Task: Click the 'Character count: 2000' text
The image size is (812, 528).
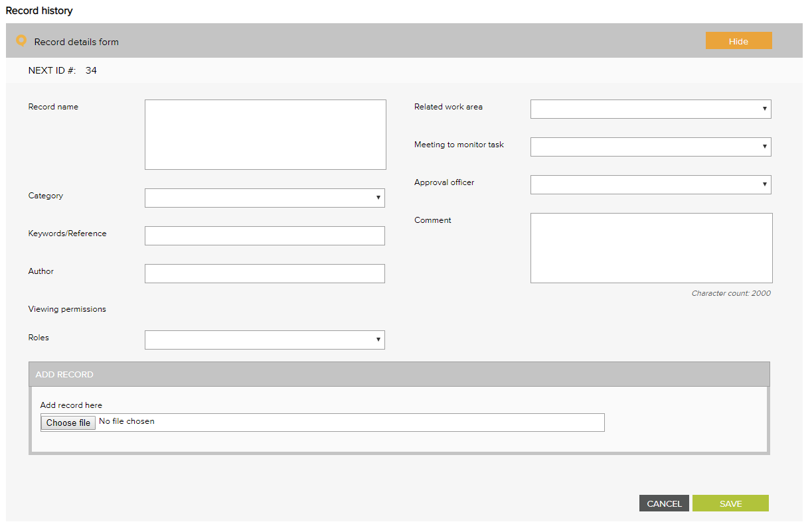Action: [730, 293]
